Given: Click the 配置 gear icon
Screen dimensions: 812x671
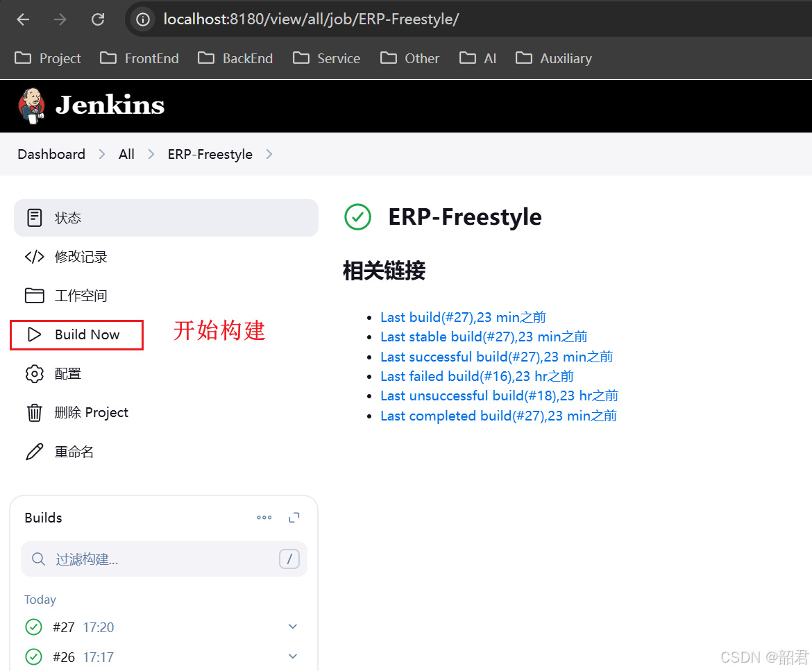Looking at the screenshot, I should click(x=35, y=374).
